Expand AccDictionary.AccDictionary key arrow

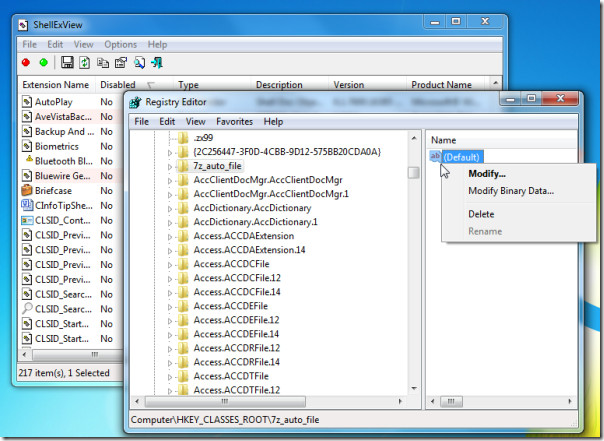[x=170, y=209]
